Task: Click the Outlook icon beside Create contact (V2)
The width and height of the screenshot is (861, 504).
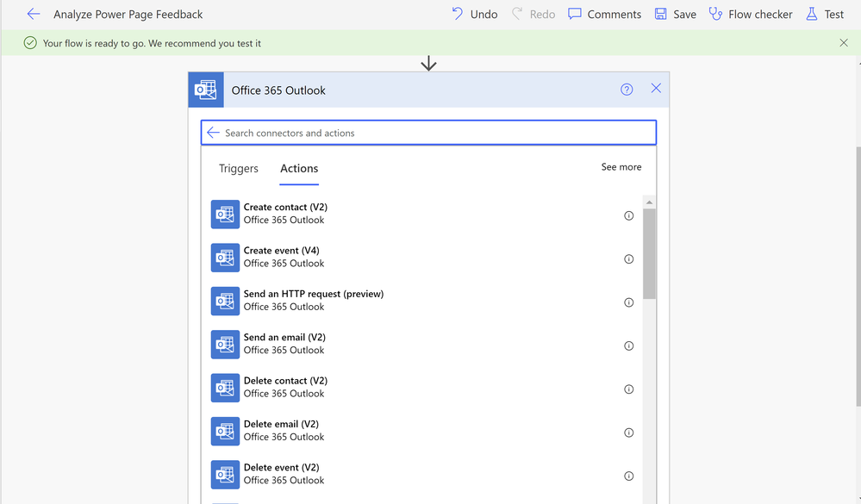Action: click(x=225, y=215)
